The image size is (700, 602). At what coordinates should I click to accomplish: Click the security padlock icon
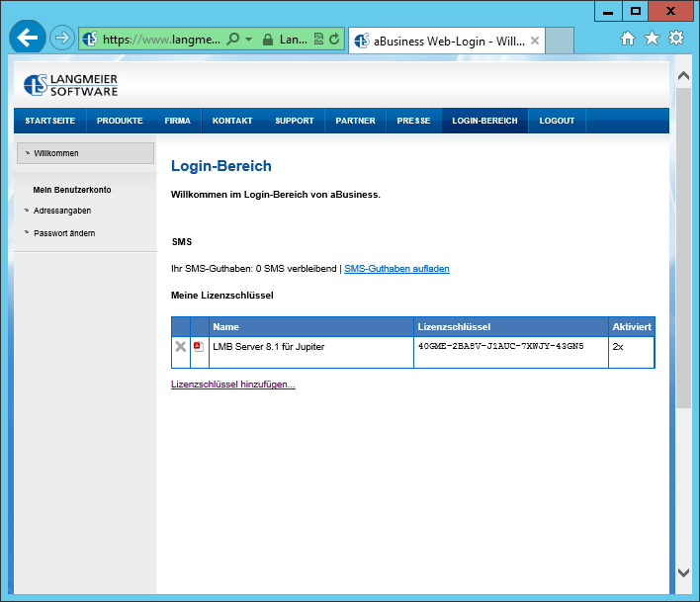(x=267, y=40)
